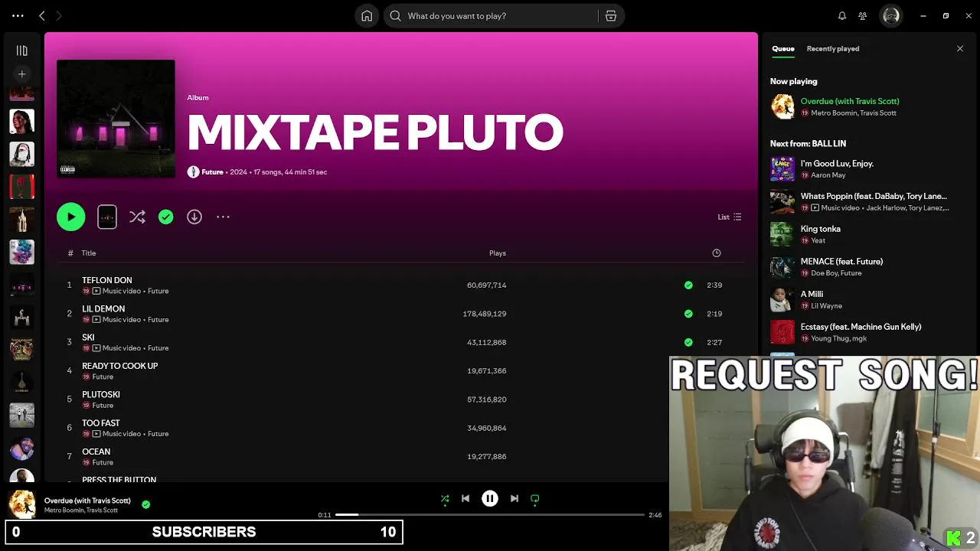980x551 pixels.
Task: Open the now playing Overdue cover thumbnail
Action: pos(21,504)
